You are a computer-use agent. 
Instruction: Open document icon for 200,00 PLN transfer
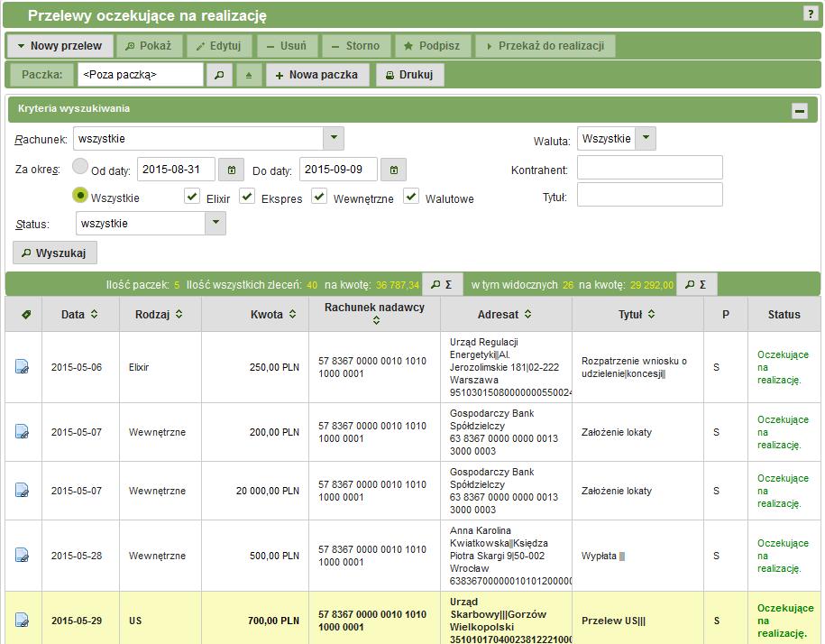click(23, 432)
